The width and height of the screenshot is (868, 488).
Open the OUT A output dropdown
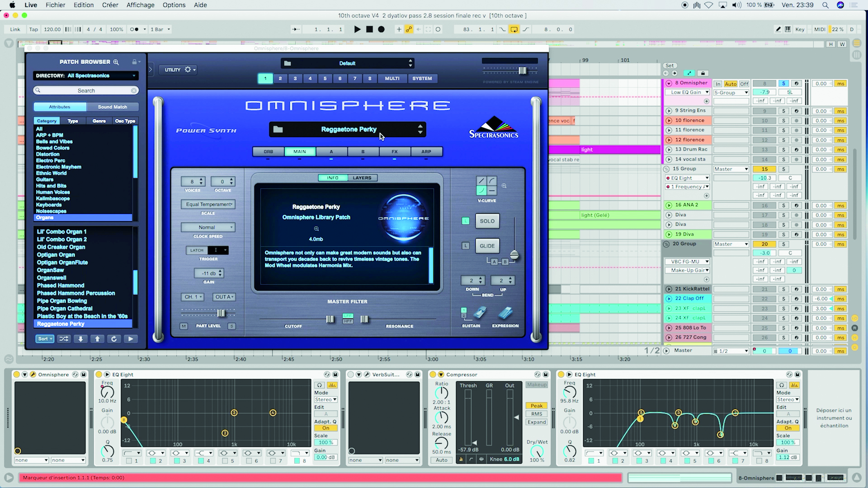pyautogui.click(x=224, y=297)
